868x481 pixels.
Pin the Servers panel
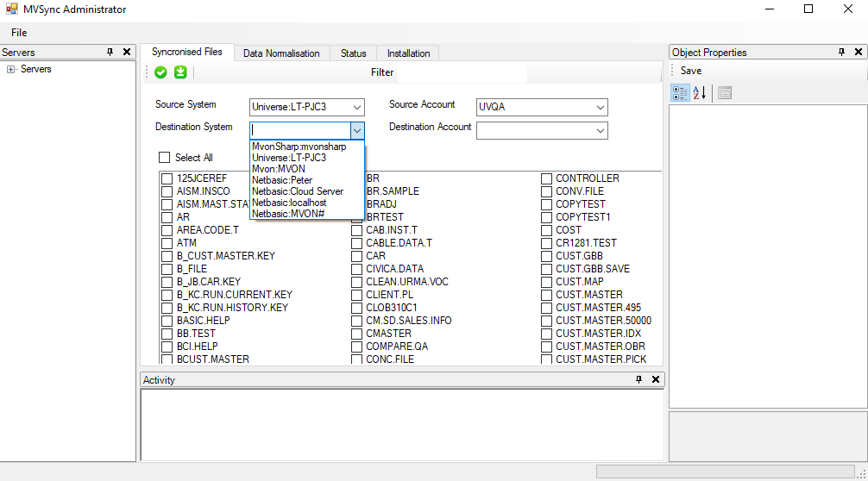pos(110,52)
